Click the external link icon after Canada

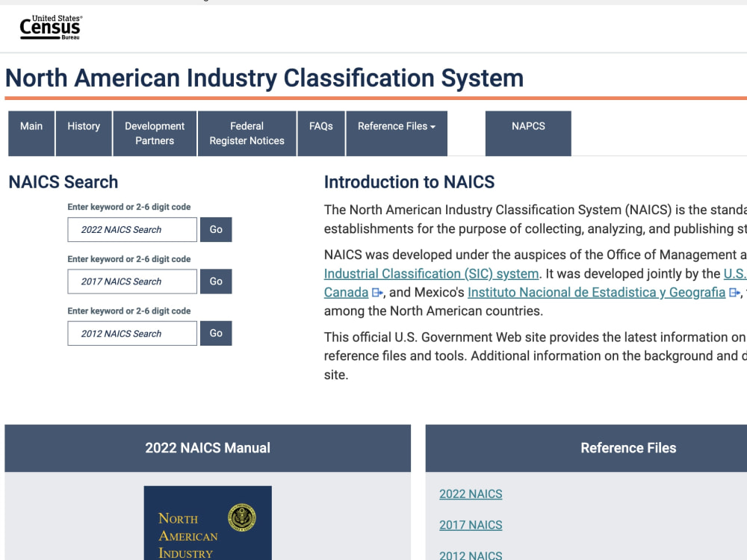tap(377, 293)
